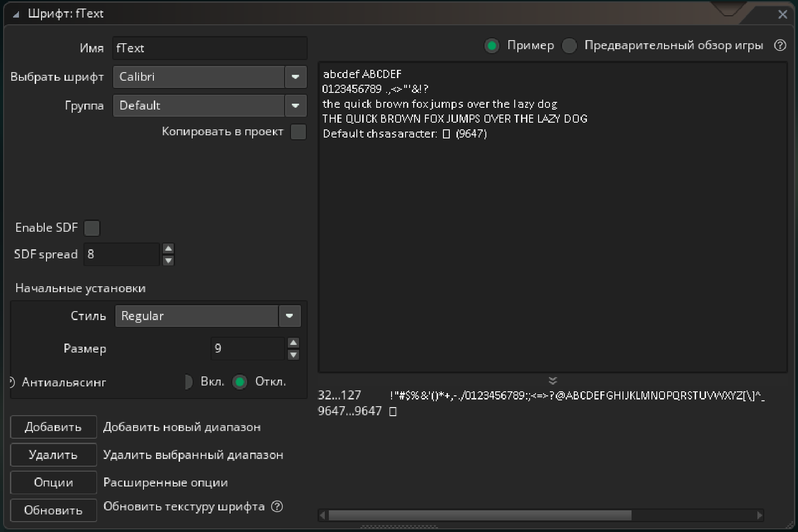Click the horizontal scrollbar under character ranges
The image size is (798, 532).
pyautogui.click(x=480, y=515)
